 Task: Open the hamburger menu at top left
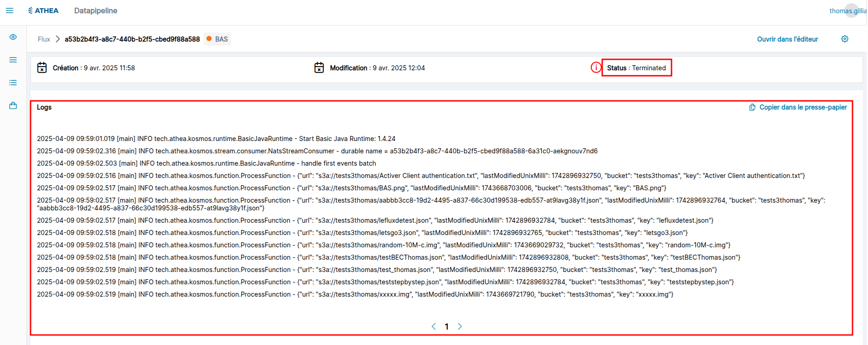pos(10,10)
